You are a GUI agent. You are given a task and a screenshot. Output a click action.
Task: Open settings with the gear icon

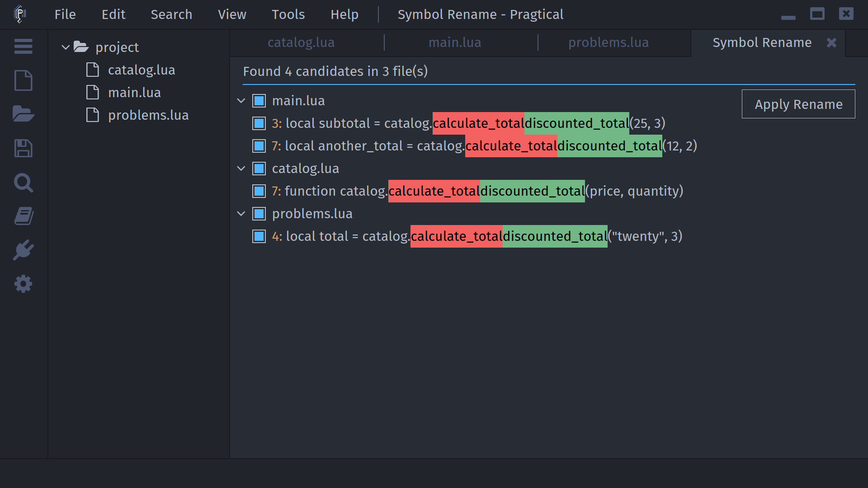(x=23, y=284)
